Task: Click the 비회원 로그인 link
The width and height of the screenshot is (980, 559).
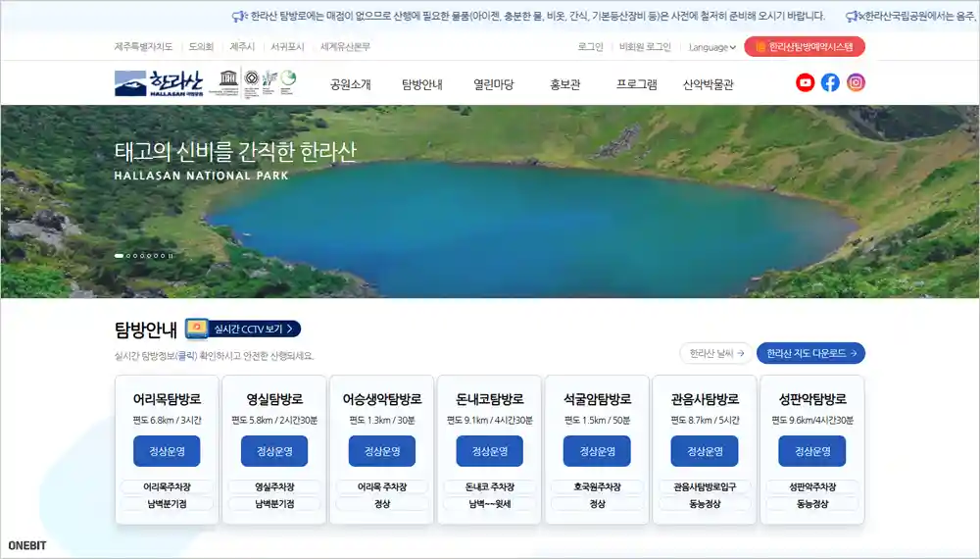Action: click(645, 47)
